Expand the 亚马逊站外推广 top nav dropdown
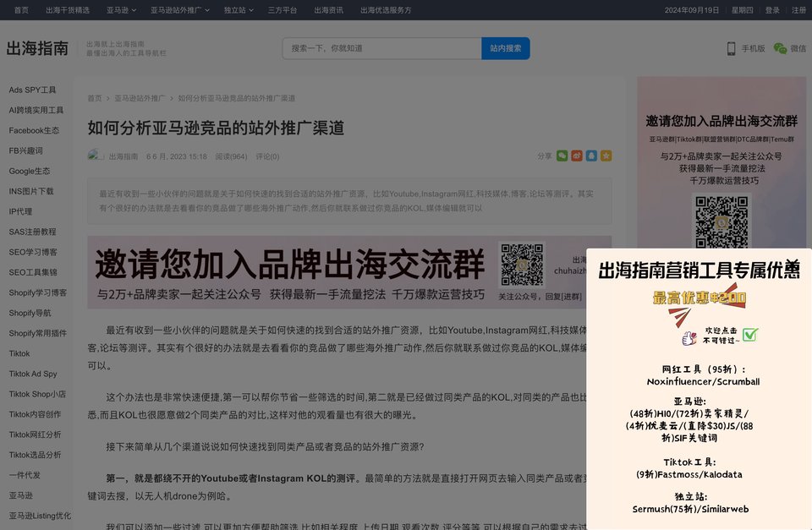The image size is (812, 530). click(179, 10)
